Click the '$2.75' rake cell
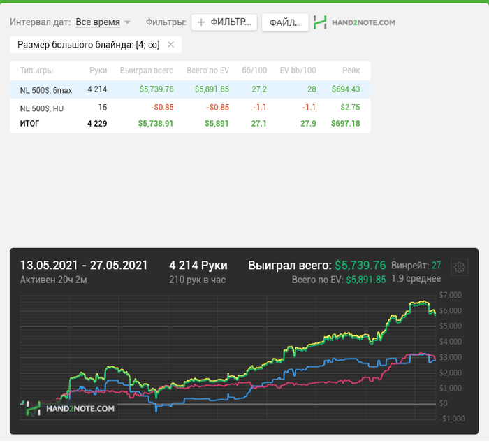 click(350, 108)
